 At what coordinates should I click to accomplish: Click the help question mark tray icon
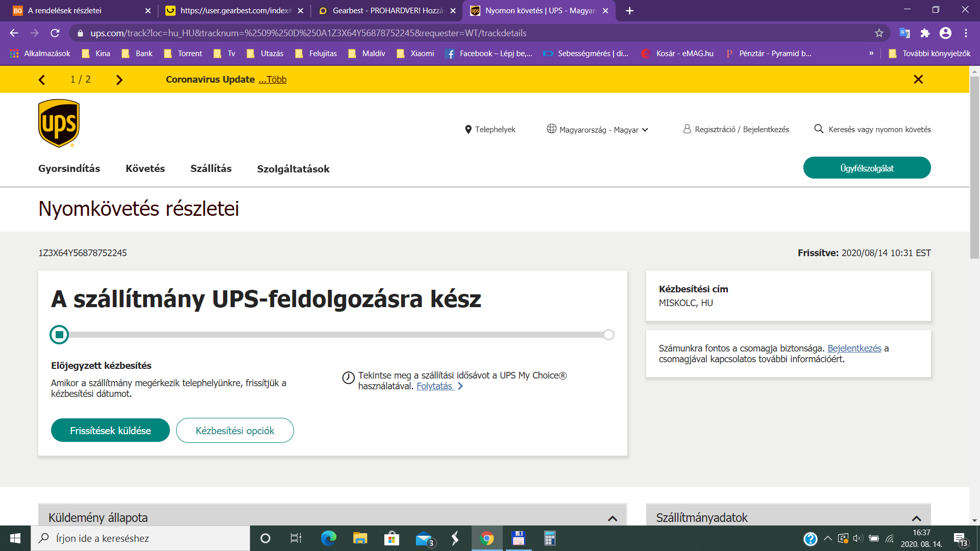click(810, 539)
